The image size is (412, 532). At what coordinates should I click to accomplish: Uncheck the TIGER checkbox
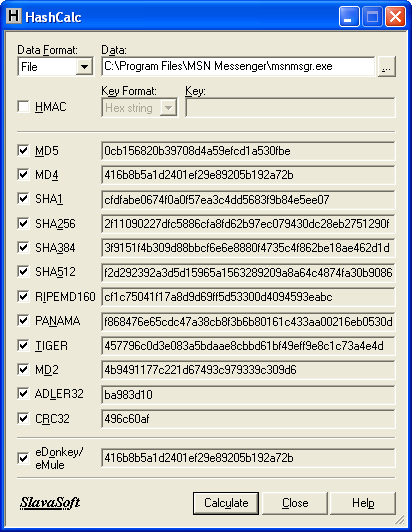pos(23,345)
